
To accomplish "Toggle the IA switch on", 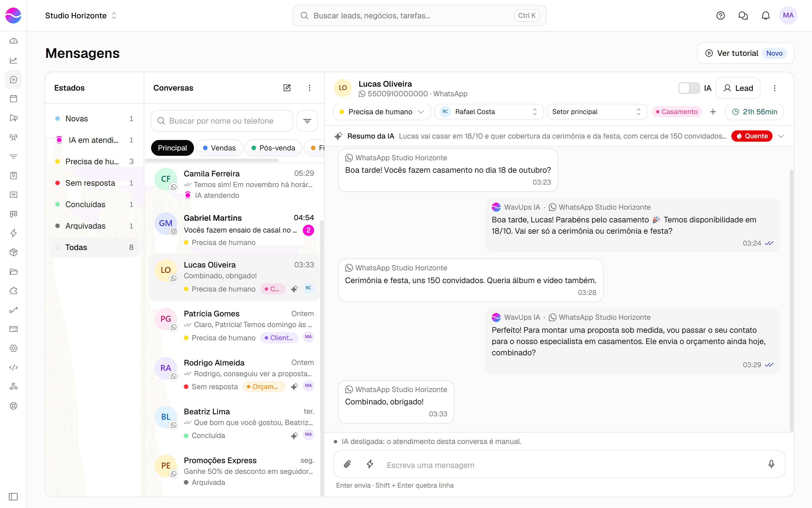I will [689, 88].
